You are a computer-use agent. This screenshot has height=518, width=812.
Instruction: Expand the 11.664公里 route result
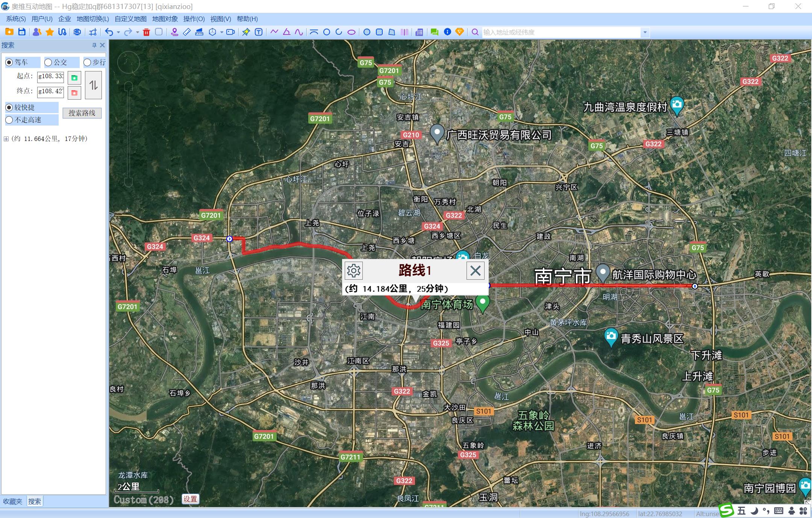6,139
